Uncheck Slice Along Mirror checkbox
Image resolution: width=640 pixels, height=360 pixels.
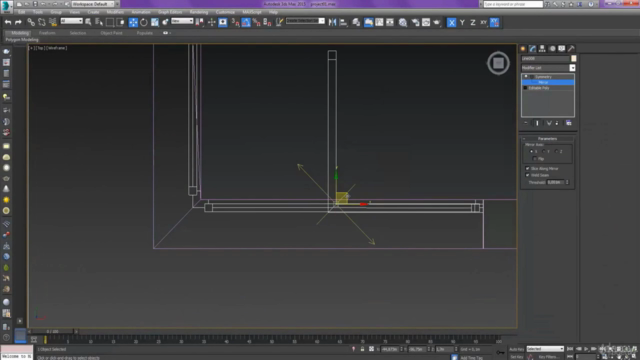[527, 169]
